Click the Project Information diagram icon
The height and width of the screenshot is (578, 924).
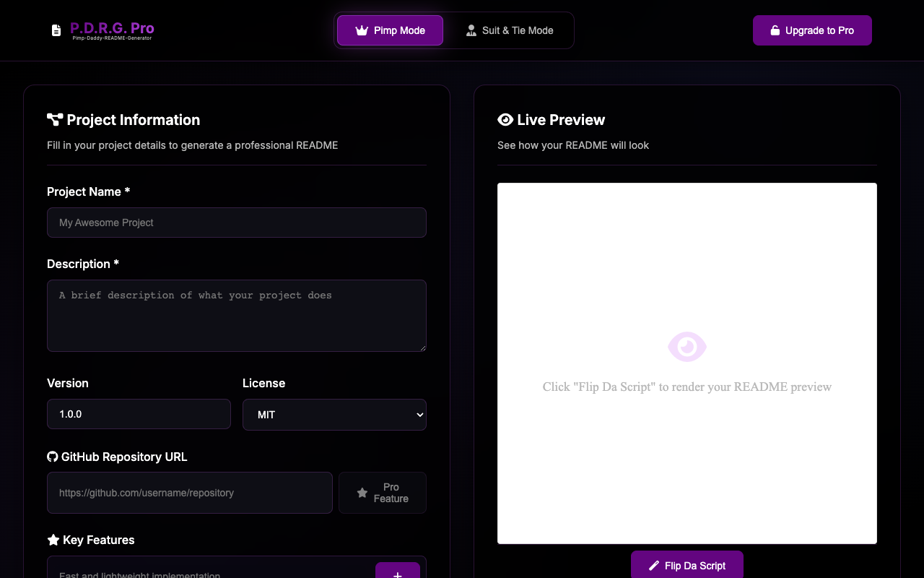tap(55, 120)
